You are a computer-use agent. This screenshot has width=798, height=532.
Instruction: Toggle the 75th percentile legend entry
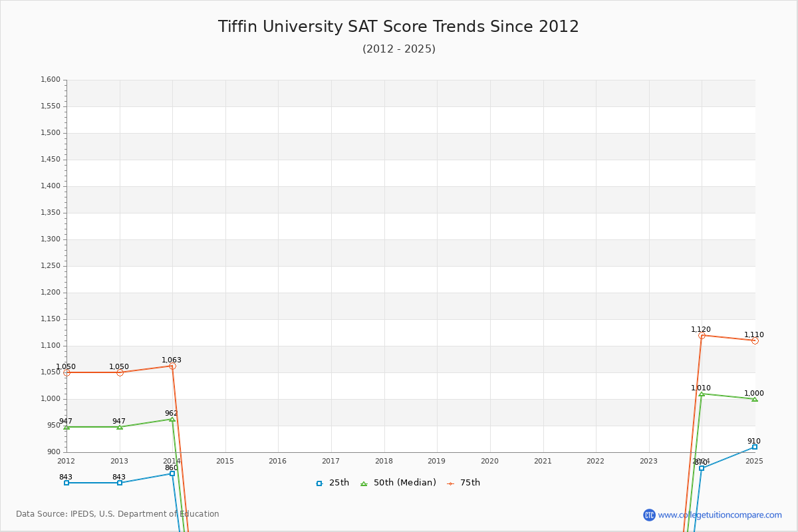(464, 483)
